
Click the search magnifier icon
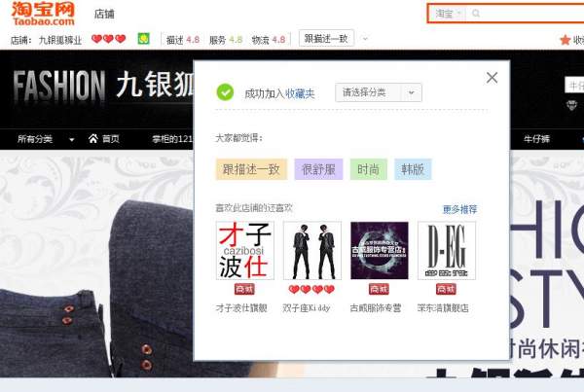(476, 14)
